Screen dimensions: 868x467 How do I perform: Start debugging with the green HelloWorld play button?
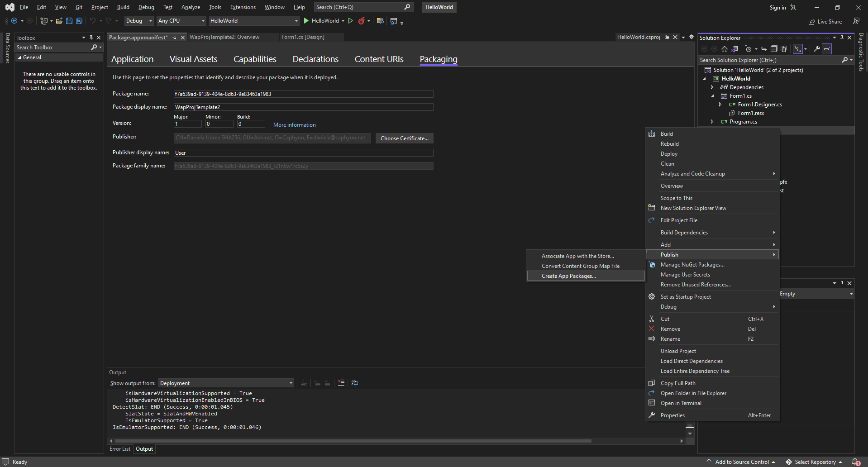[321, 21]
